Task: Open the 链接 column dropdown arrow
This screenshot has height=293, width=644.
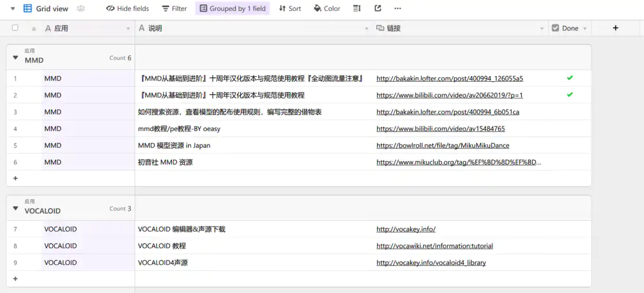Action: click(543, 29)
